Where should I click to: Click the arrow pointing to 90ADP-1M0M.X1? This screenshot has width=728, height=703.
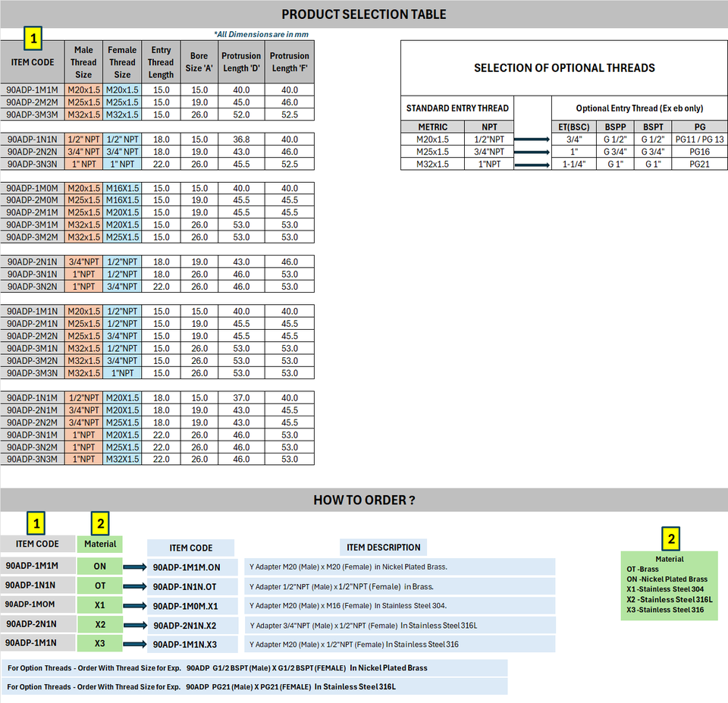(133, 605)
